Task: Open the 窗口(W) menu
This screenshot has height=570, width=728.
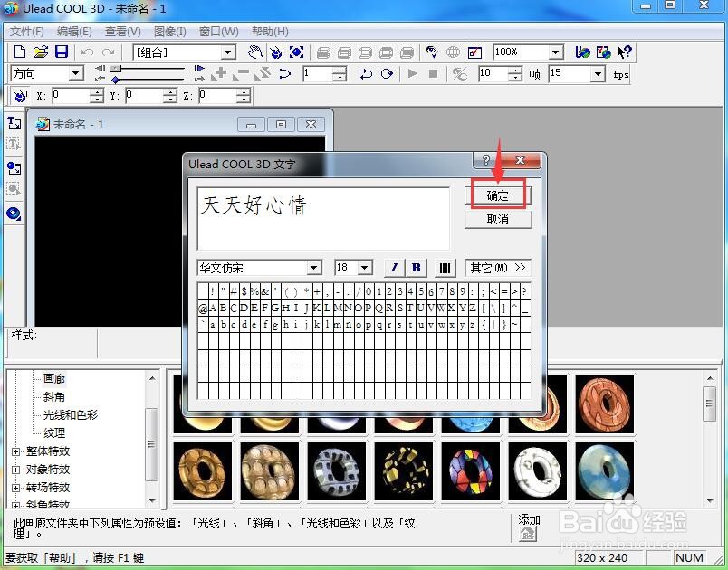Action: (x=219, y=32)
